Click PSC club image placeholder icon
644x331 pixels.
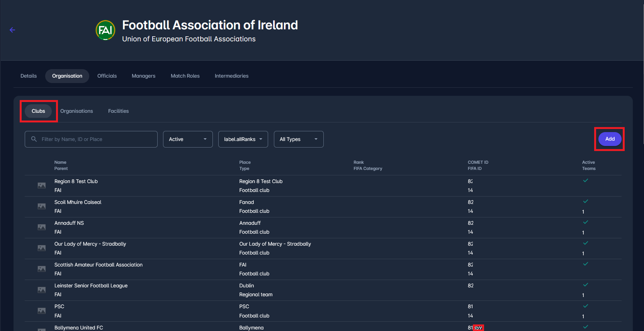pos(42,311)
